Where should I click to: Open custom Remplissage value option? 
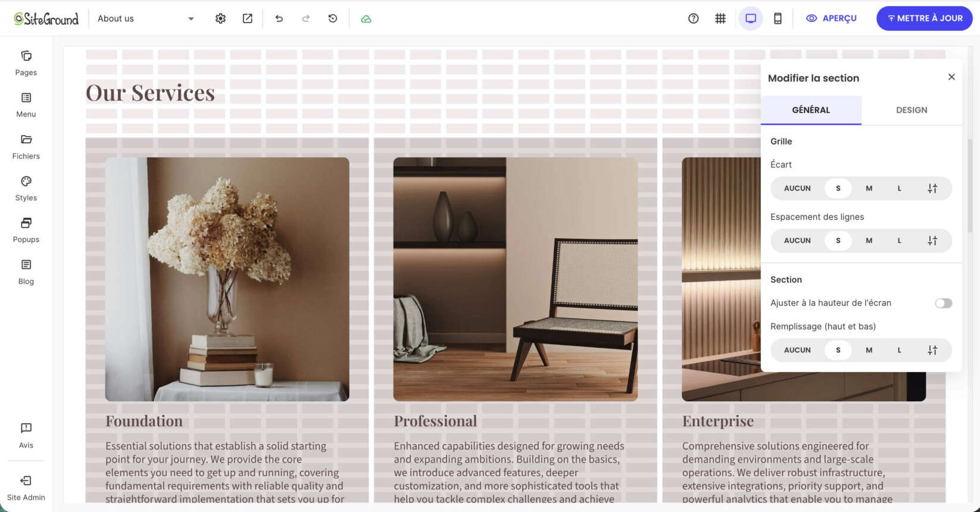click(932, 350)
